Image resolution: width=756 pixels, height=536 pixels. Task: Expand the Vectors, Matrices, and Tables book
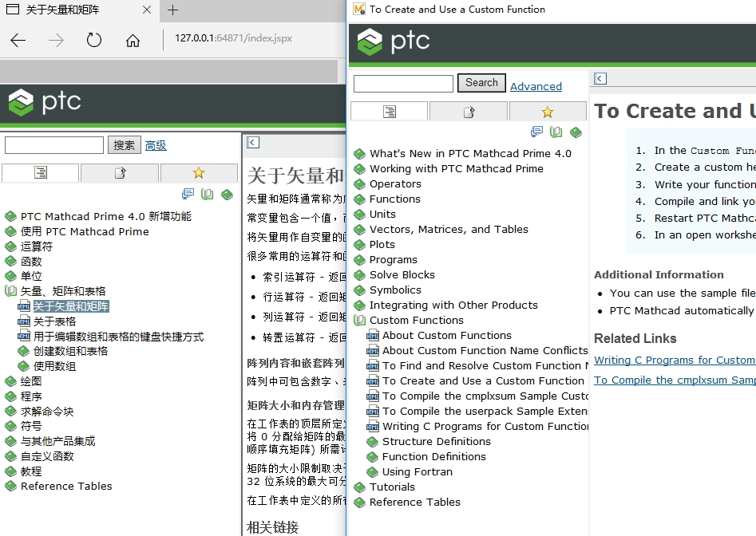(x=359, y=230)
